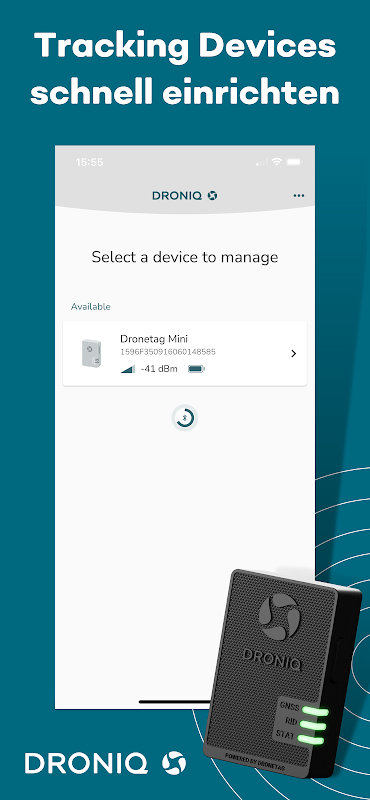Click 'Select a device to manage' heading

coord(185,257)
